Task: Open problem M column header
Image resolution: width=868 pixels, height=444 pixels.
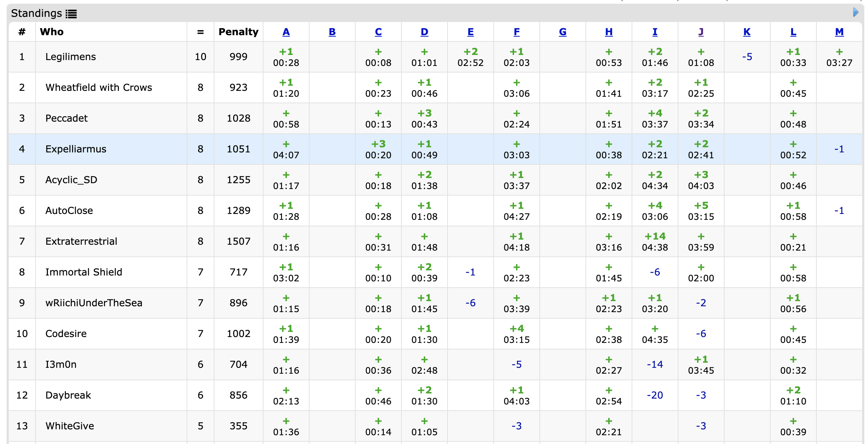Action: pyautogui.click(x=839, y=32)
